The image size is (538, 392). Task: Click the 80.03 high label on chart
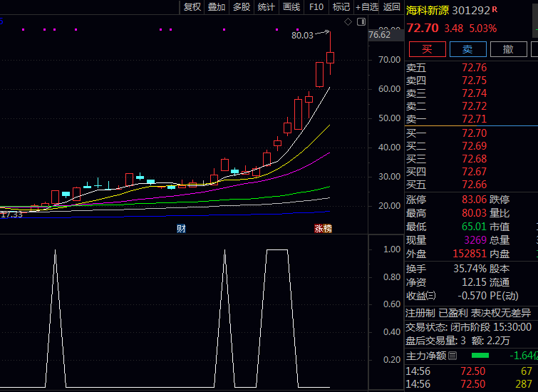pos(302,36)
